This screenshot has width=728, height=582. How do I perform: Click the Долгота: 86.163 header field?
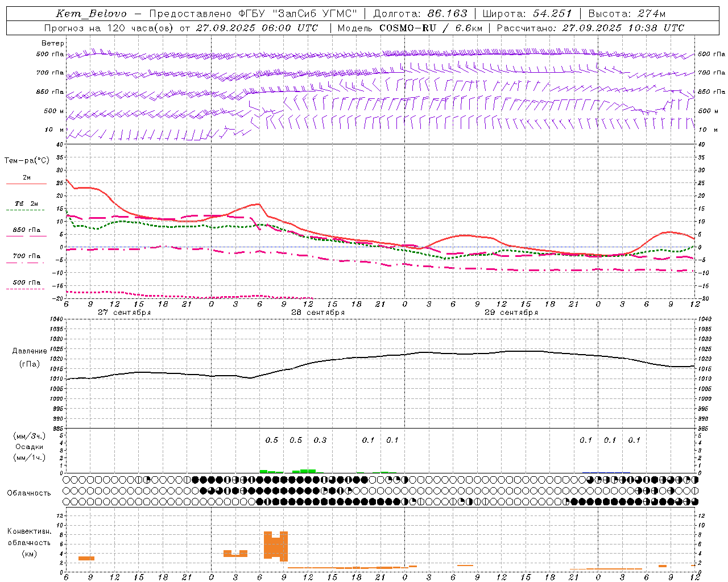pos(420,14)
